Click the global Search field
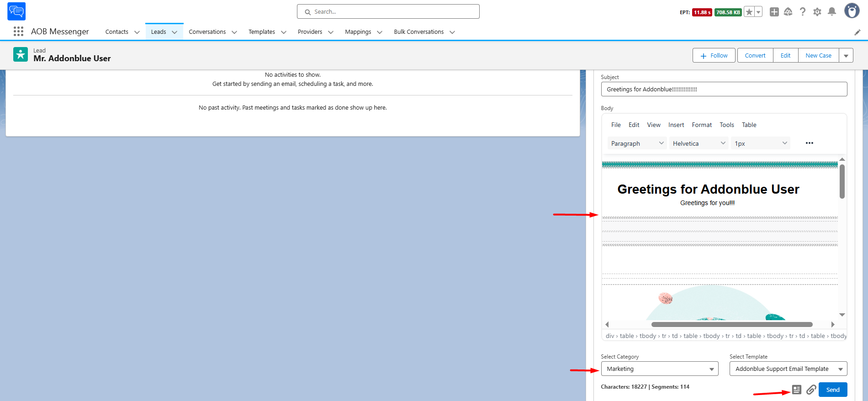The width and height of the screenshot is (868, 401). (388, 12)
